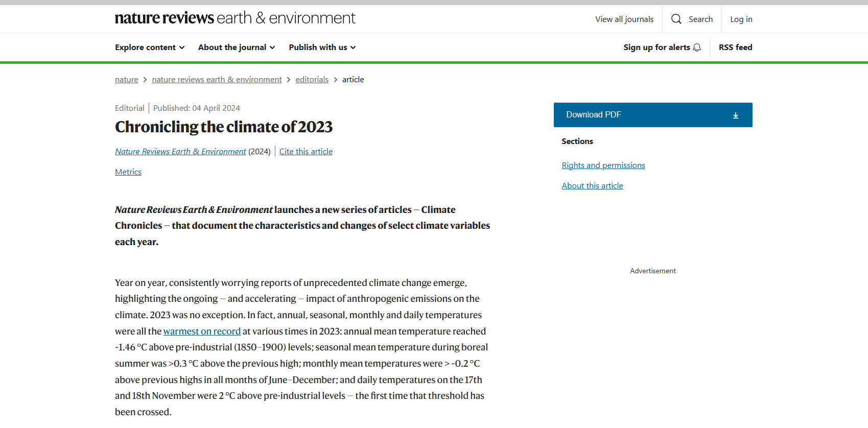Expand the About the journal menu
Image resolution: width=868 pixels, height=428 pixels.
(x=237, y=47)
